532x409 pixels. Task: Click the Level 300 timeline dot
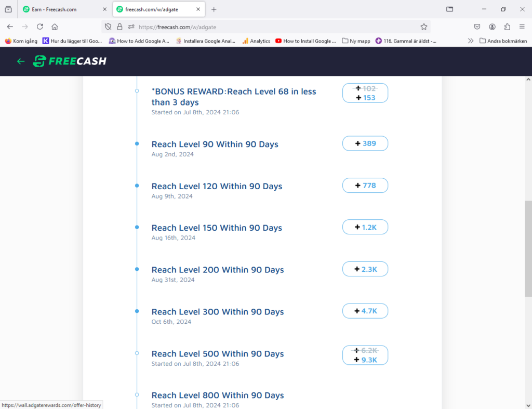137,311
